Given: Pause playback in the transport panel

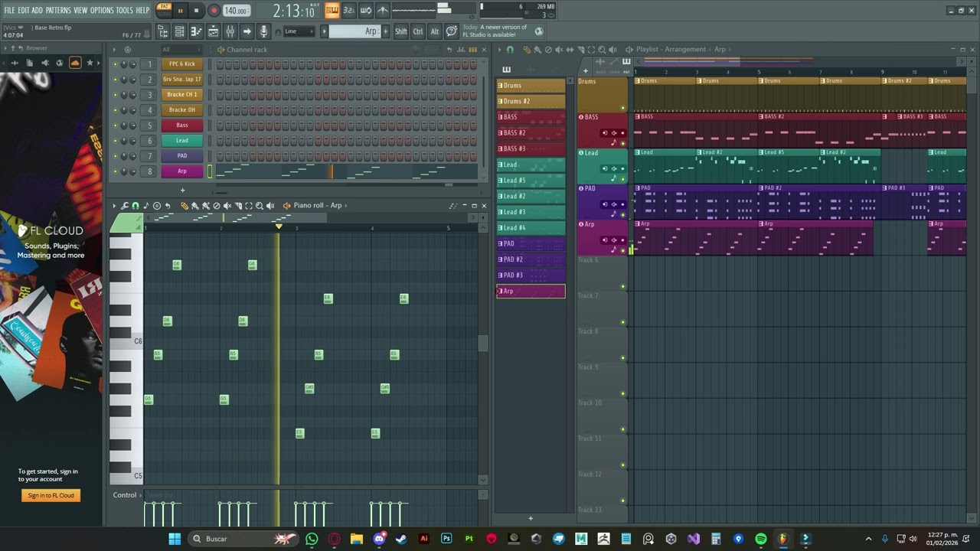Looking at the screenshot, I should pyautogui.click(x=181, y=11).
